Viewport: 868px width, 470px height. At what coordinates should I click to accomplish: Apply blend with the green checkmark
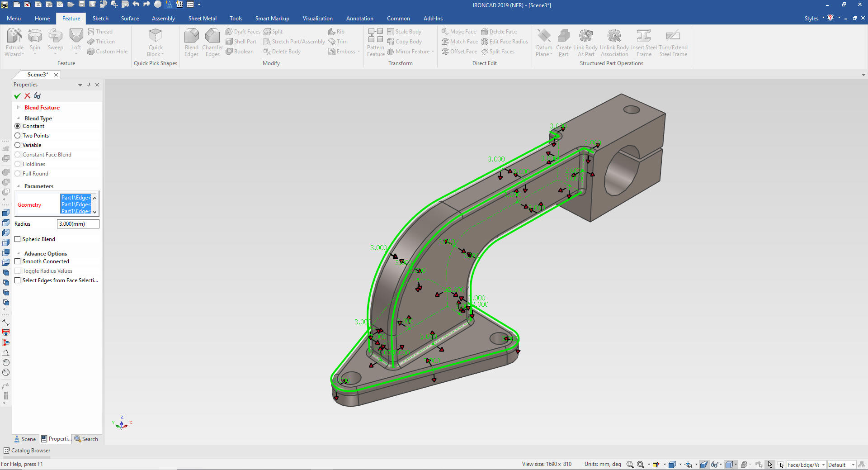pyautogui.click(x=18, y=96)
